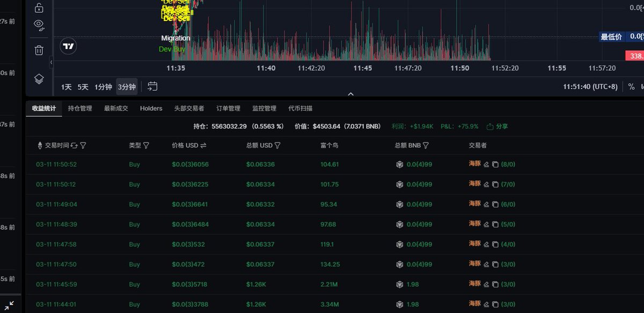Viewport: 644px width, 313px height.
Task: Click the edit pencil in the 11:50:12 row
Action: point(486,184)
